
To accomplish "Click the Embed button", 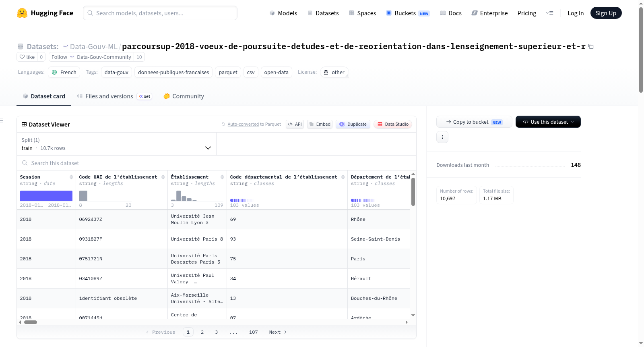I will coord(320,124).
